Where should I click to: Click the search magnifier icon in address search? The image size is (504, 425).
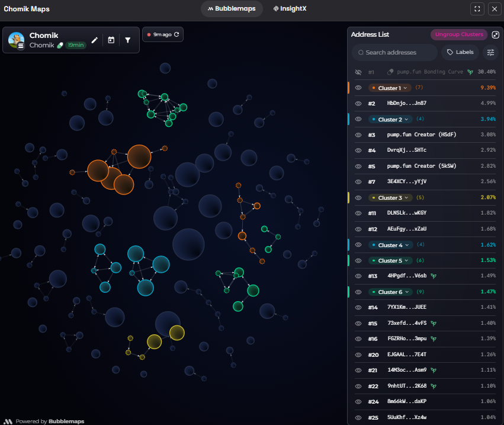point(361,52)
